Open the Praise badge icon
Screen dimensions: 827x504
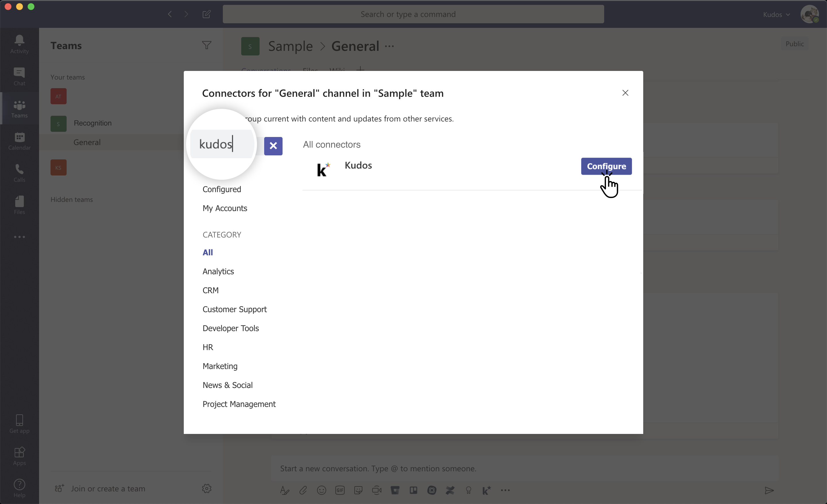pos(469,490)
